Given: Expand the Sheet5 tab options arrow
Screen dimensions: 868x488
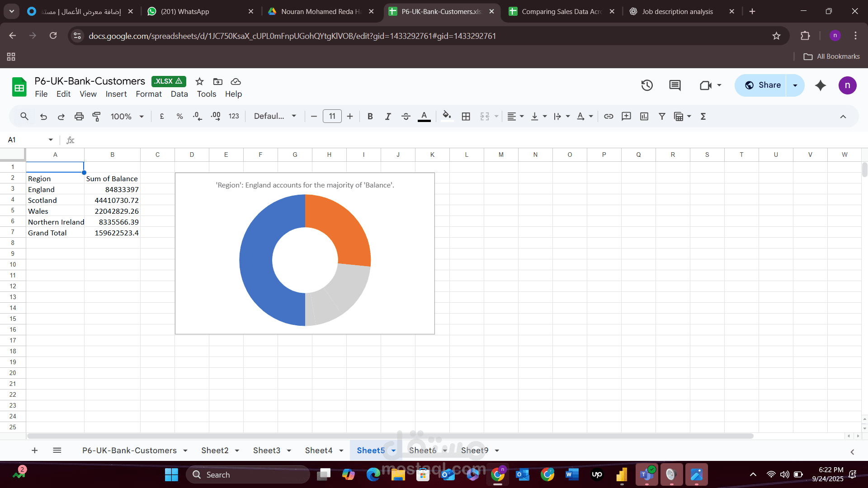Looking at the screenshot, I should [393, 451].
